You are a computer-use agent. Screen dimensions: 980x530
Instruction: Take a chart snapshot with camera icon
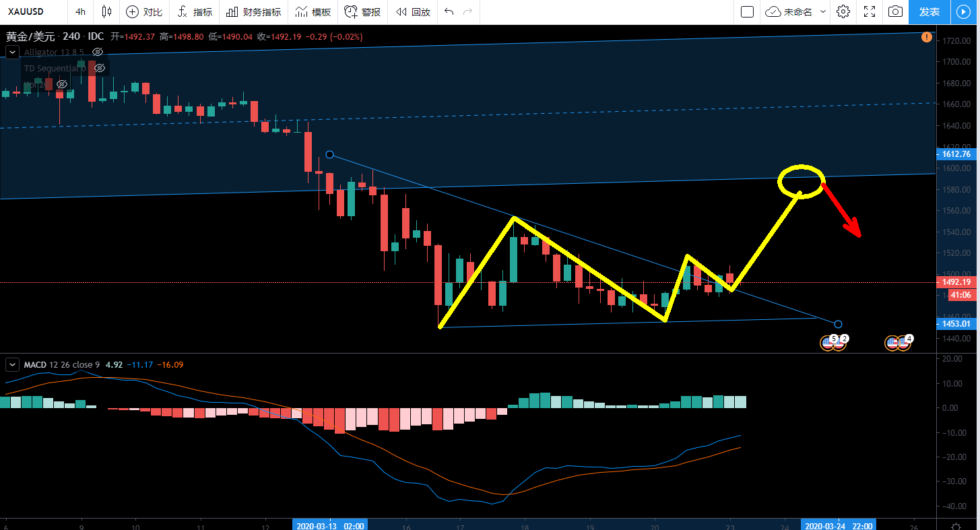(x=895, y=11)
